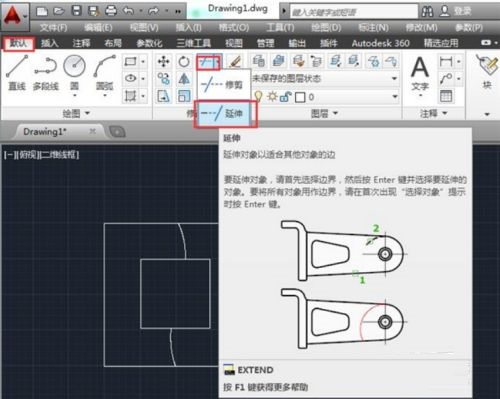The image size is (500, 399).
Task: Click the keyword search input field
Action: (x=354, y=12)
